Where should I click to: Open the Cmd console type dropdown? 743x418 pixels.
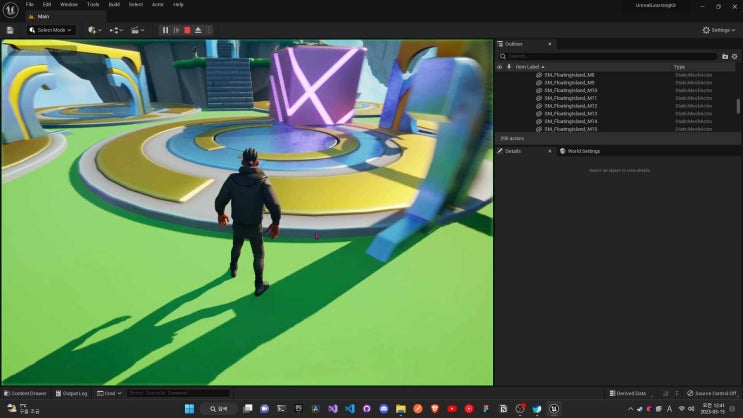click(x=109, y=393)
